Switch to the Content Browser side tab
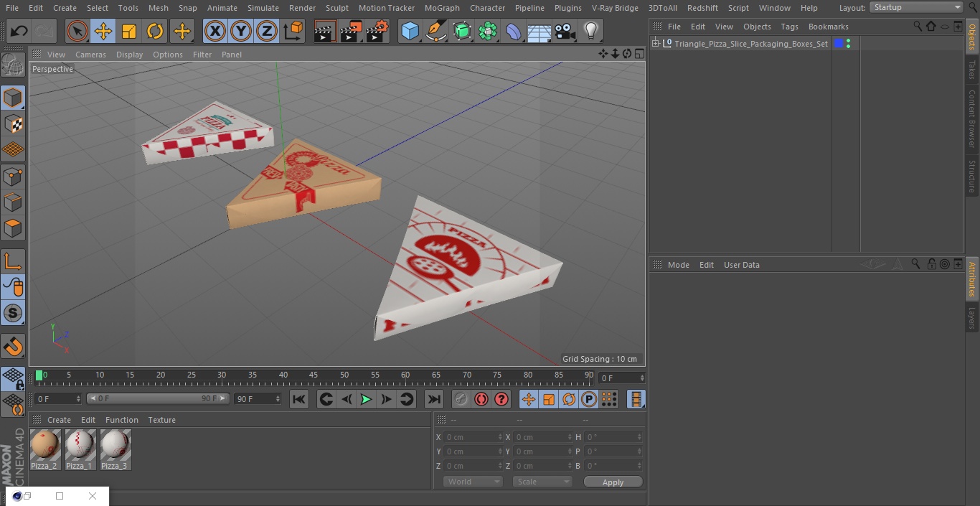Image resolution: width=980 pixels, height=506 pixels. coord(972,118)
